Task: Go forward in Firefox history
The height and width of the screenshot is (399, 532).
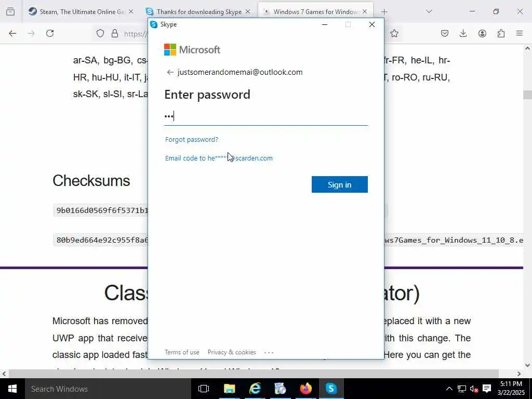Action: pos(31,33)
